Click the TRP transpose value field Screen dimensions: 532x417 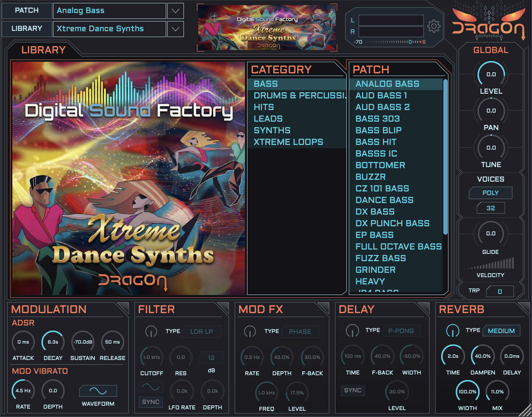[x=500, y=291]
